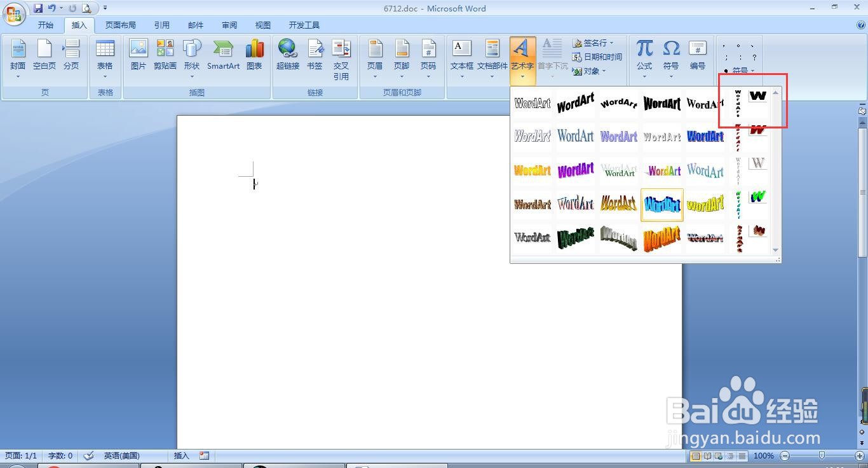Viewport: 868px width, 468px height.
Task: Click the proofing check icon in status bar
Action: point(89,455)
